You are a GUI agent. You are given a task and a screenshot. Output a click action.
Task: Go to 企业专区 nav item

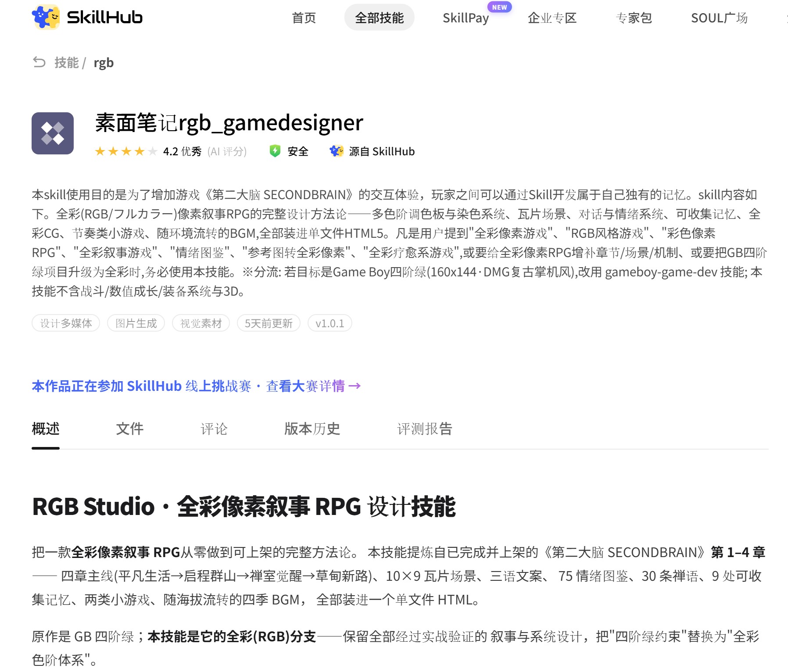coord(552,18)
